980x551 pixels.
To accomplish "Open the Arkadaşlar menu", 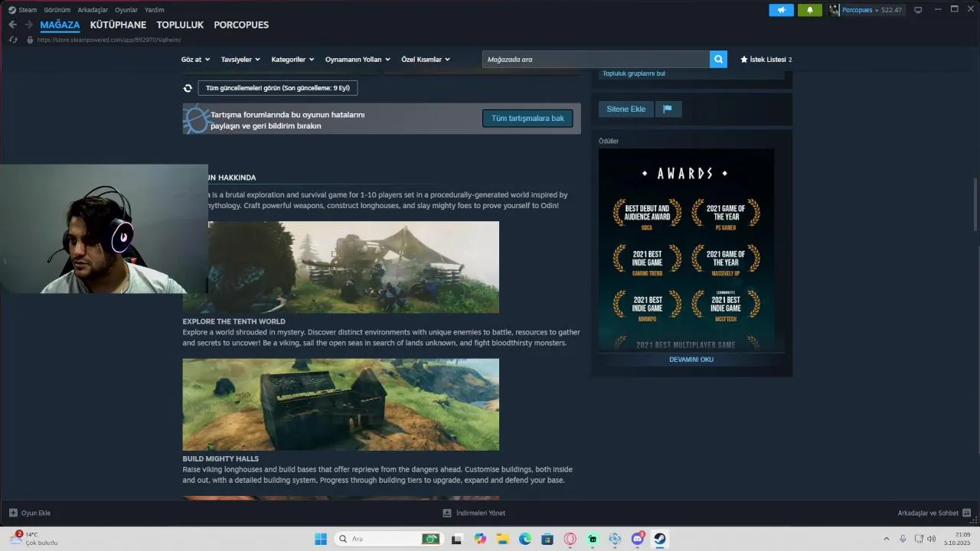I will click(93, 10).
